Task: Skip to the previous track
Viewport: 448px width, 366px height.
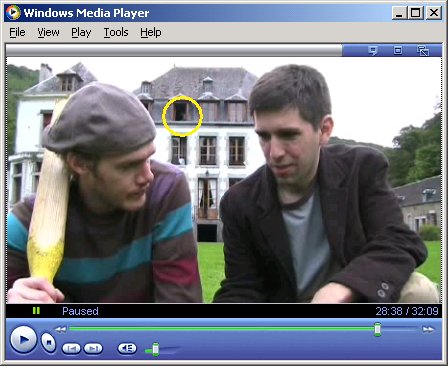Action: tap(71, 349)
